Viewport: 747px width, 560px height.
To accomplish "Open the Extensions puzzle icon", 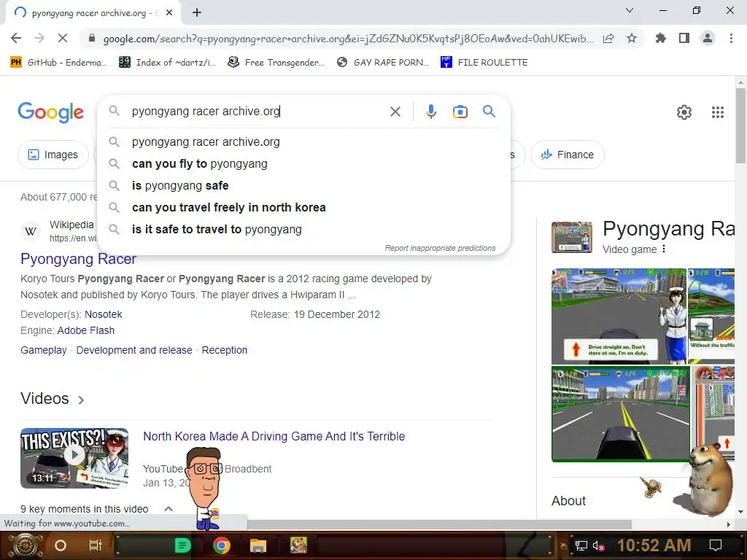I will [x=661, y=38].
